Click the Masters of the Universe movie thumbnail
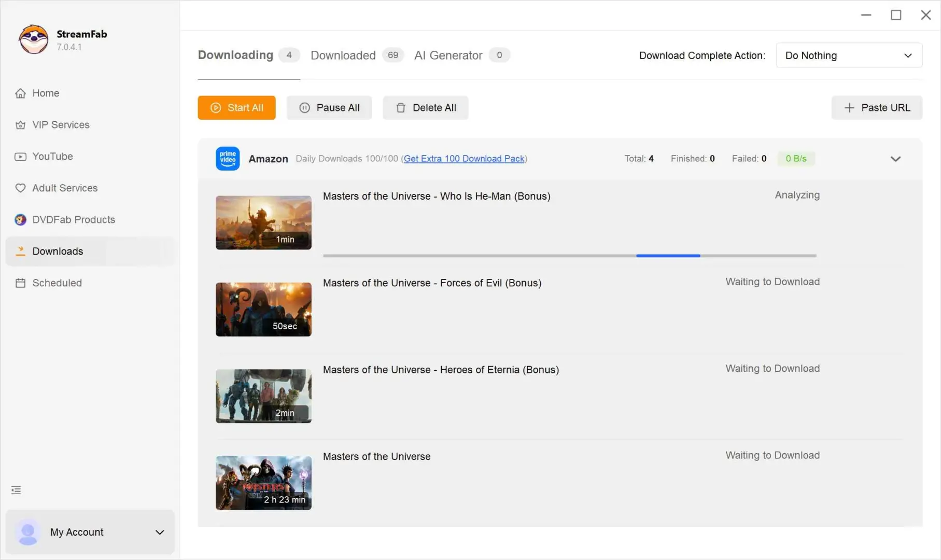 [263, 483]
